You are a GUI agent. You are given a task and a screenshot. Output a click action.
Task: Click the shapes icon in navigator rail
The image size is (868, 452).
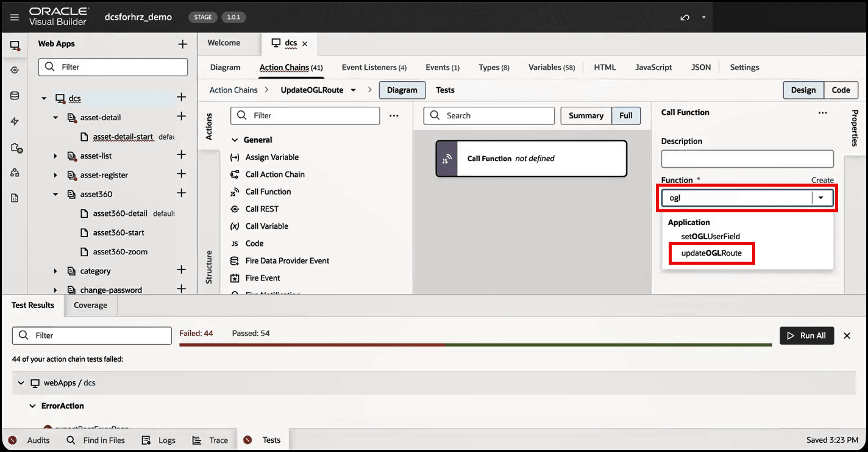[15, 173]
